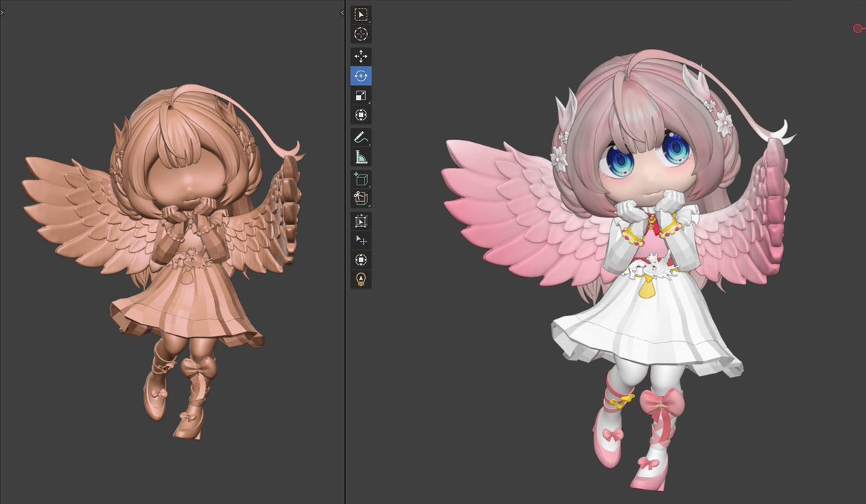
Task: Activate the Annotate pencil tool
Action: coord(361,137)
